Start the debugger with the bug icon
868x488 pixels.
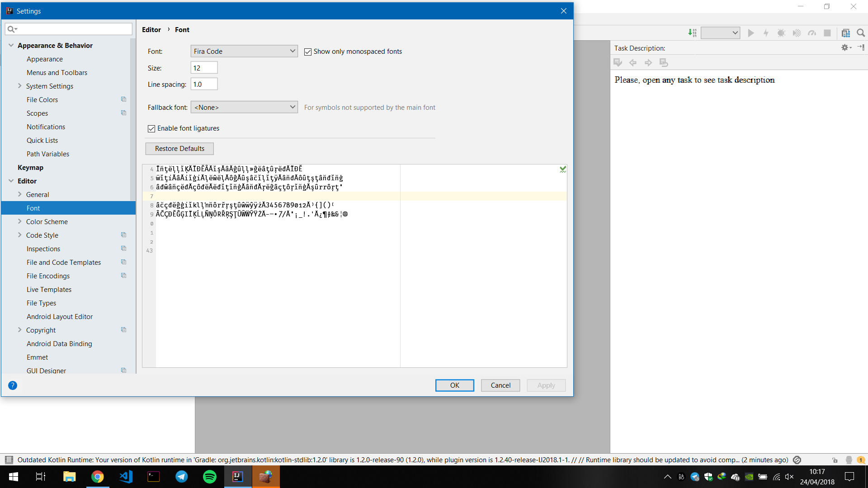(x=781, y=33)
